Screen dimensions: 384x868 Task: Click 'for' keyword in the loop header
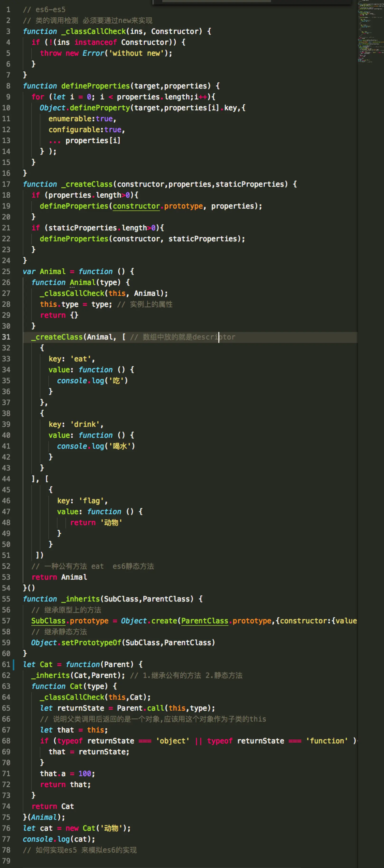[x=38, y=97]
